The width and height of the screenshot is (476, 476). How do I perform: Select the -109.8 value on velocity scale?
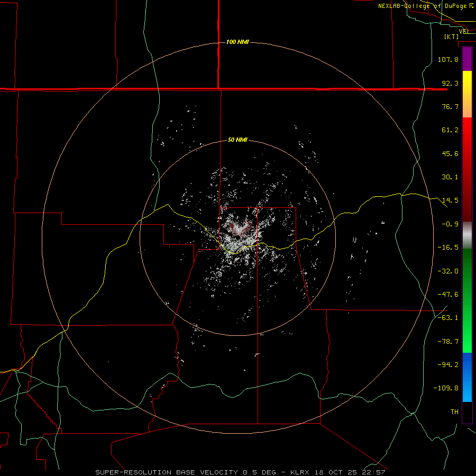coord(446,388)
